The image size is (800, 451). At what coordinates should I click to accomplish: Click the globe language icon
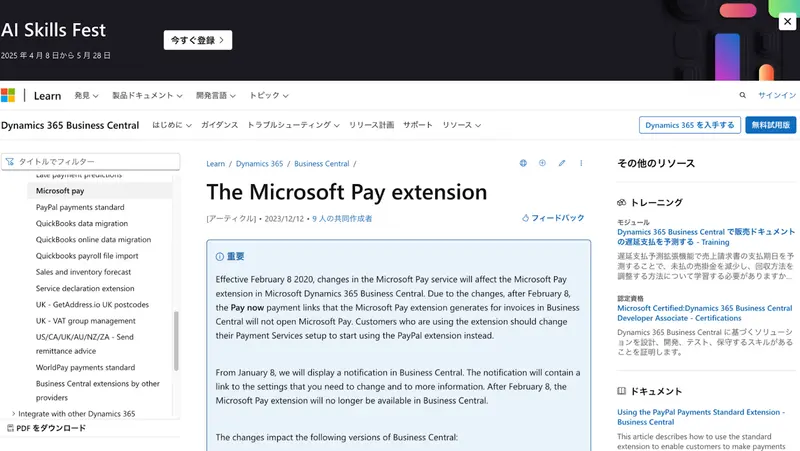[x=523, y=163]
